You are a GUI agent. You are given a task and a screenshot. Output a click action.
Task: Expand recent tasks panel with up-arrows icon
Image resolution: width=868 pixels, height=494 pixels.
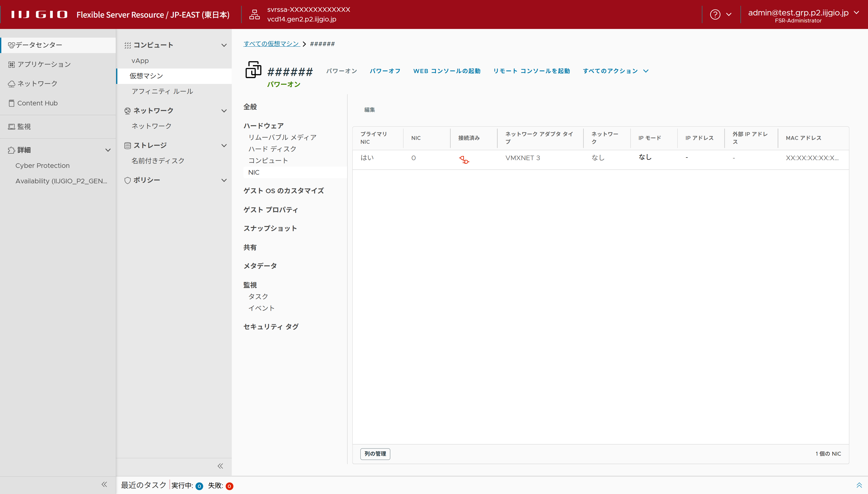(x=859, y=485)
